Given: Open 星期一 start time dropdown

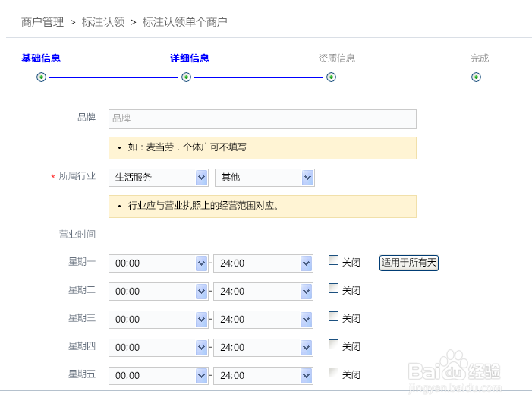Looking at the screenshot, I should tap(158, 263).
